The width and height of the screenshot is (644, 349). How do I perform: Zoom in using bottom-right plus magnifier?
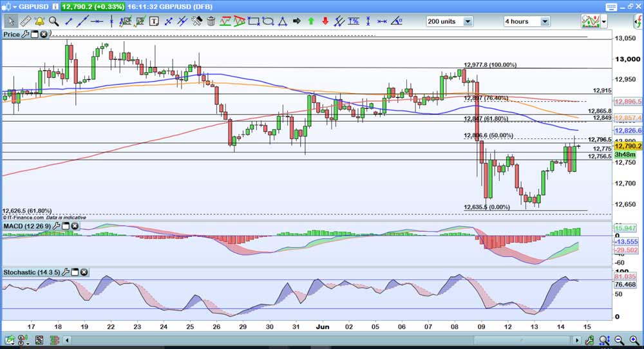point(634,341)
